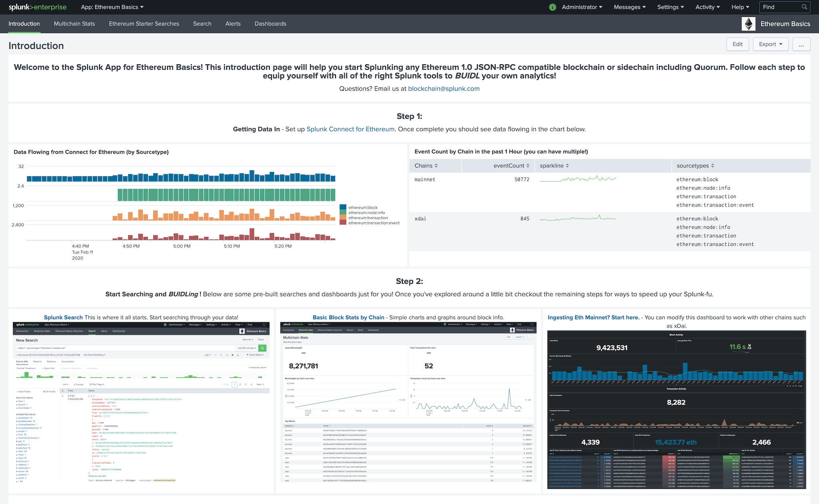Screen dimensions: 819x504
Task: Click the Edit button
Action: 738,44
